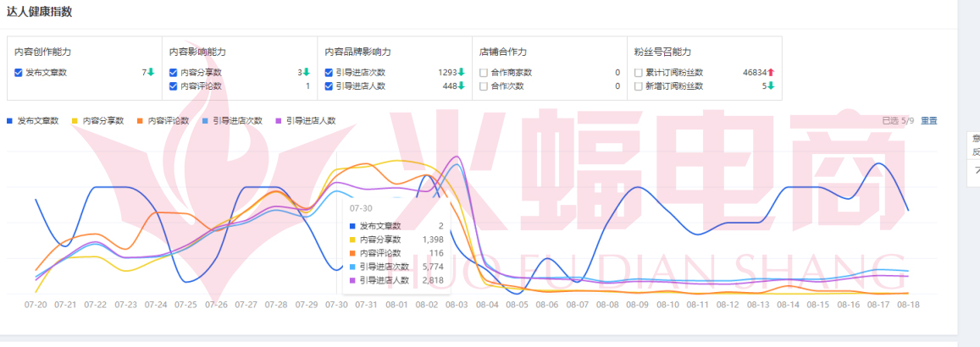Click the 达人健康指数 section title
Screen dimensions: 980x347
coord(39,12)
